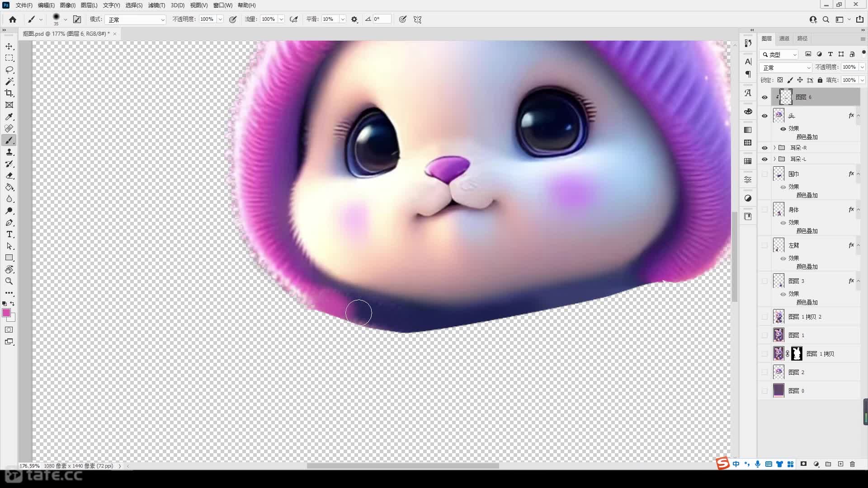Delete layer using trash icon
Viewport: 868px width, 488px height.
point(852,464)
